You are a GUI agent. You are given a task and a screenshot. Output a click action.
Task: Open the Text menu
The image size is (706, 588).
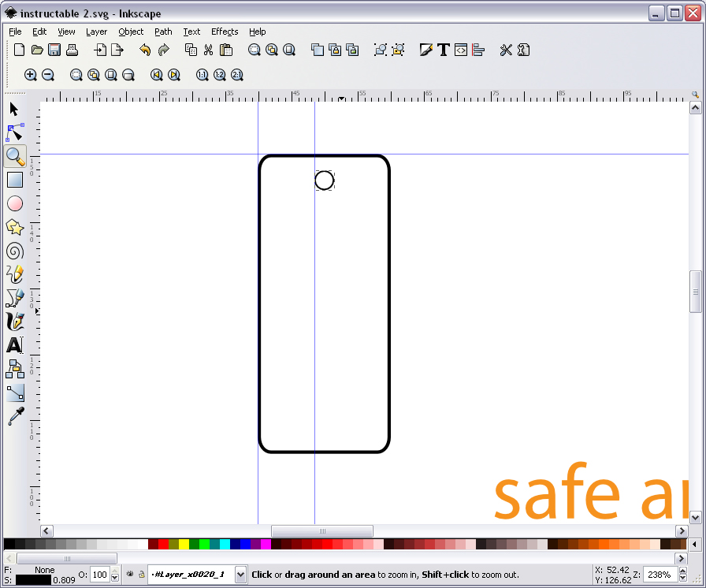click(x=191, y=32)
